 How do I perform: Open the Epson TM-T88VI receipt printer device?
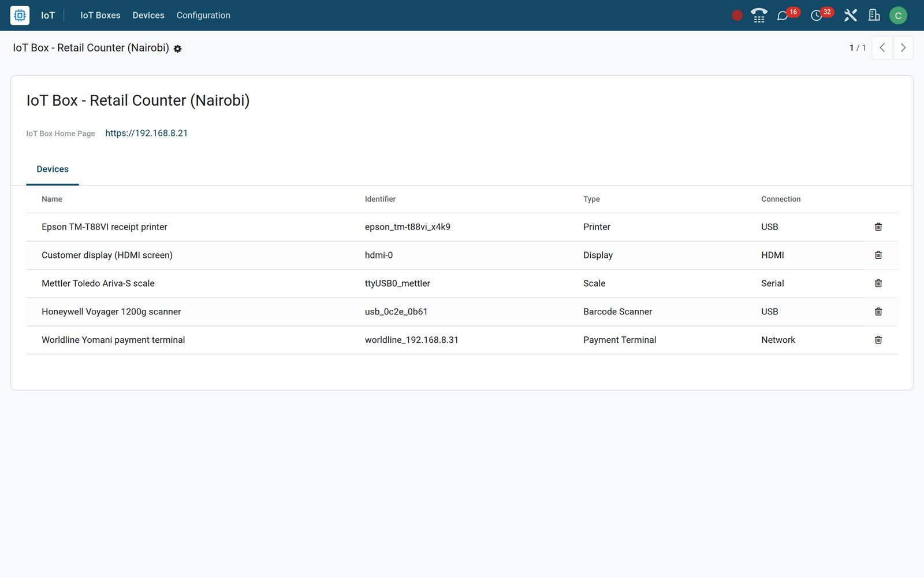pos(105,227)
